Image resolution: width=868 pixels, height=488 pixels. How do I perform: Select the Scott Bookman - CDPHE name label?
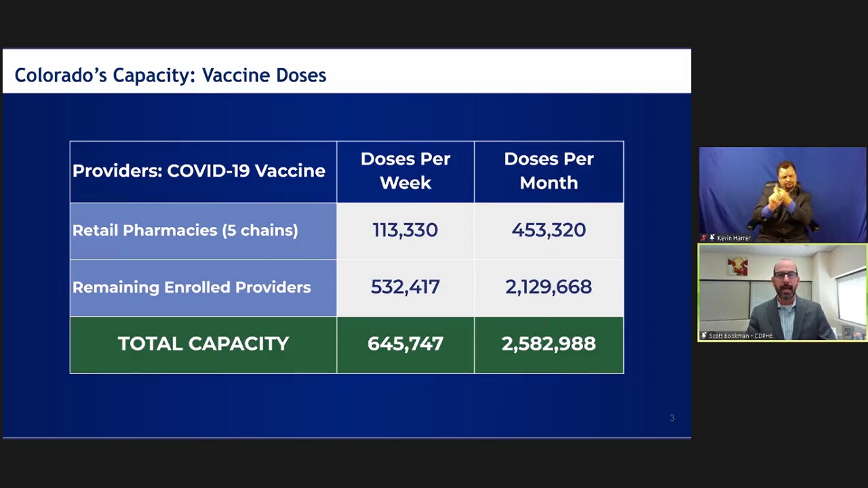point(741,335)
